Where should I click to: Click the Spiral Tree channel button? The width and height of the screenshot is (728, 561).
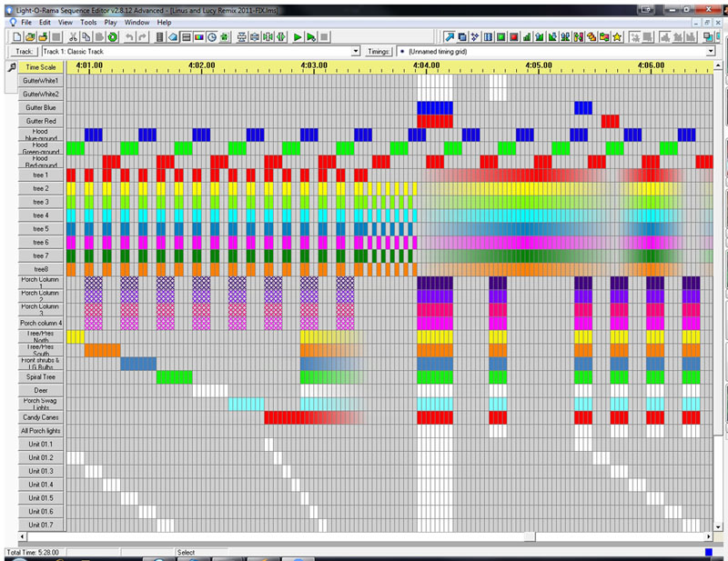(42, 376)
